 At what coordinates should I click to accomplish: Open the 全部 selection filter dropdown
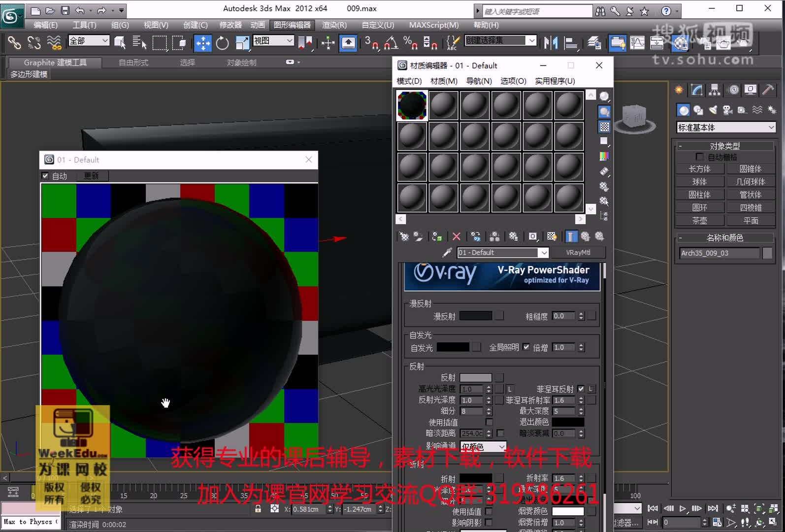pyautogui.click(x=89, y=41)
